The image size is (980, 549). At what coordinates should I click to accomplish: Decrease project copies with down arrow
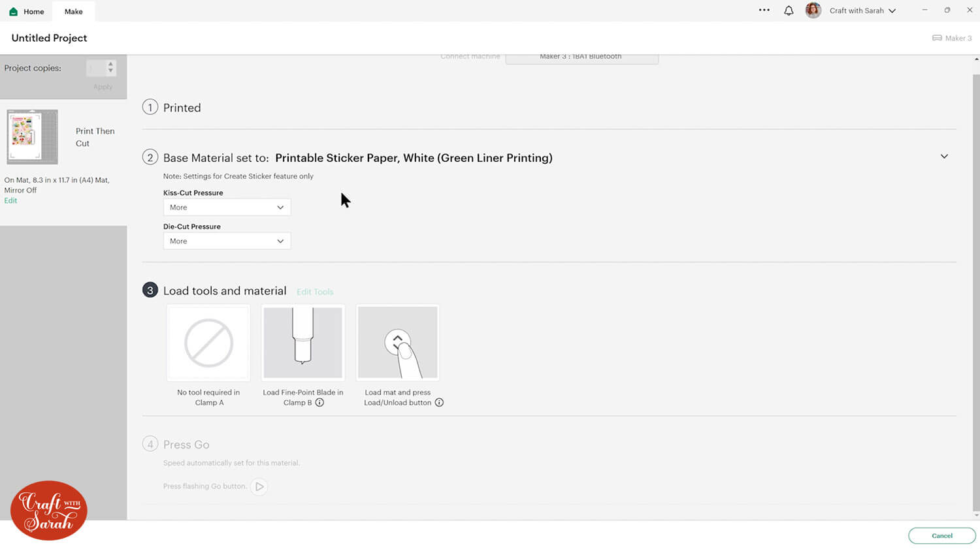(110, 71)
